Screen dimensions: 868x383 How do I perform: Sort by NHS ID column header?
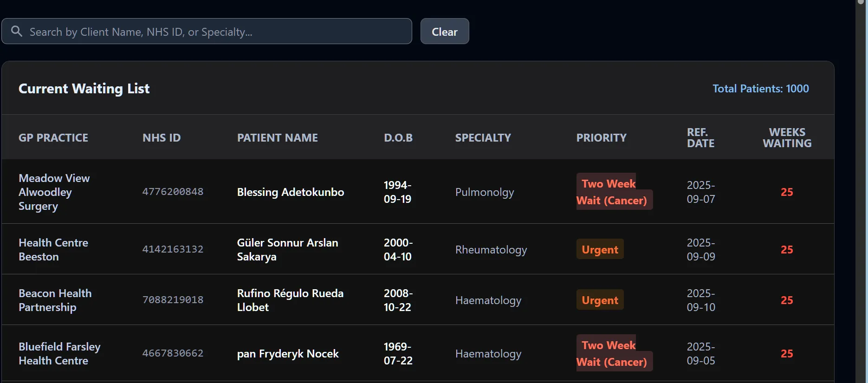tap(162, 138)
